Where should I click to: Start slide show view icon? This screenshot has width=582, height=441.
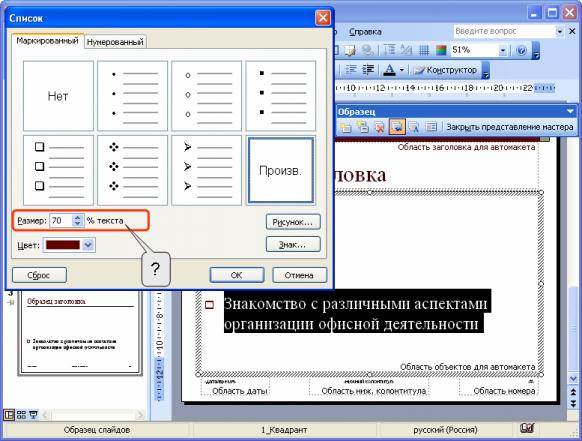[x=33, y=415]
